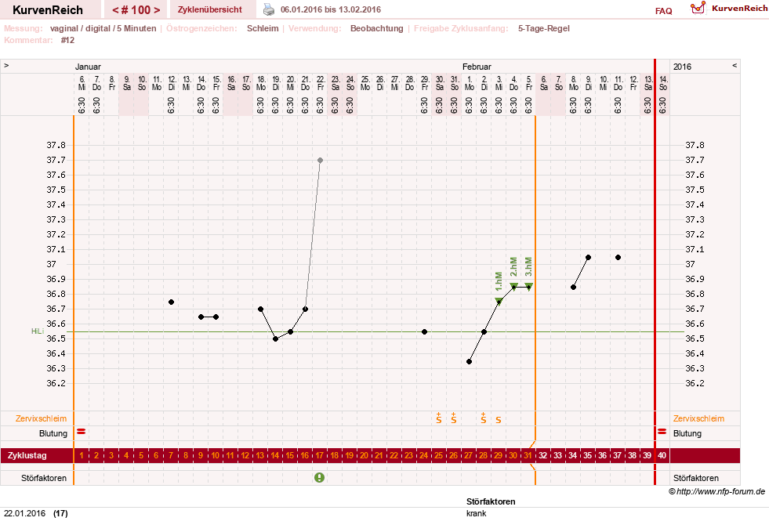Click the 22. Fr date header
The width and height of the screenshot is (769, 532).
pos(321,83)
